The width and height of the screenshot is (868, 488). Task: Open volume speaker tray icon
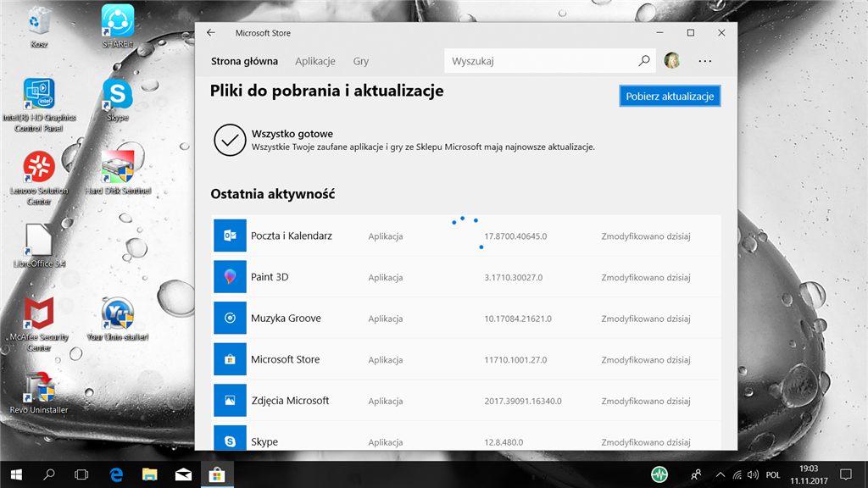click(x=753, y=474)
